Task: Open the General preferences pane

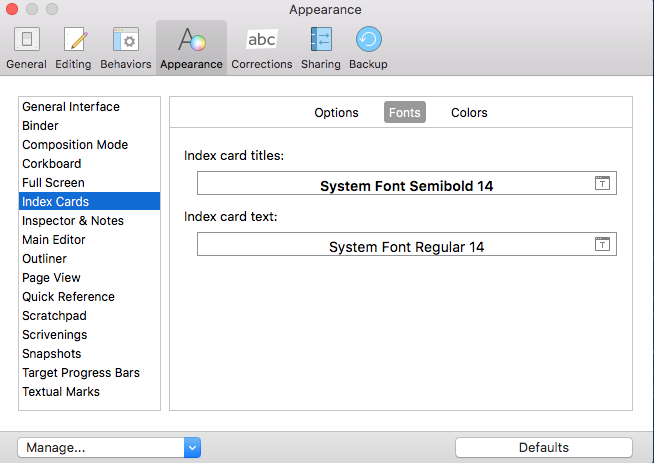Action: pos(26,48)
